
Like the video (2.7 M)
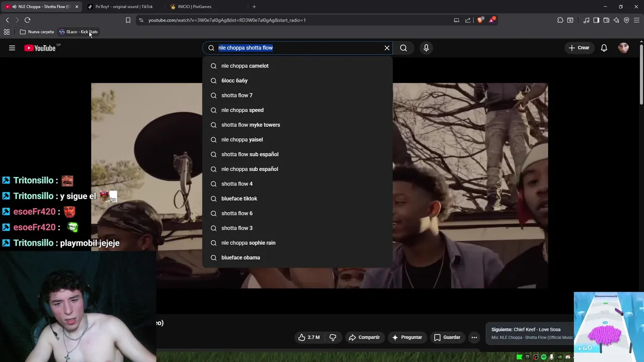[x=309, y=337]
